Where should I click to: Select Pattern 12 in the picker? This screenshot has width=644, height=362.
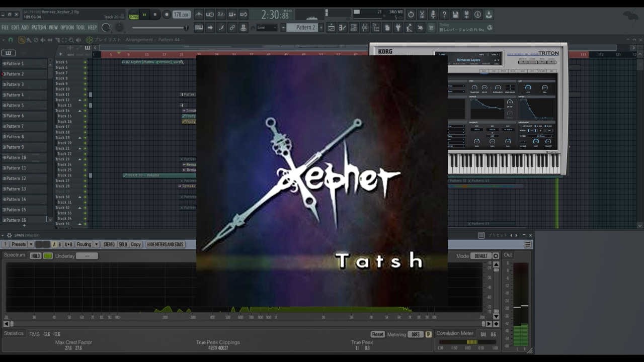pyautogui.click(x=25, y=178)
